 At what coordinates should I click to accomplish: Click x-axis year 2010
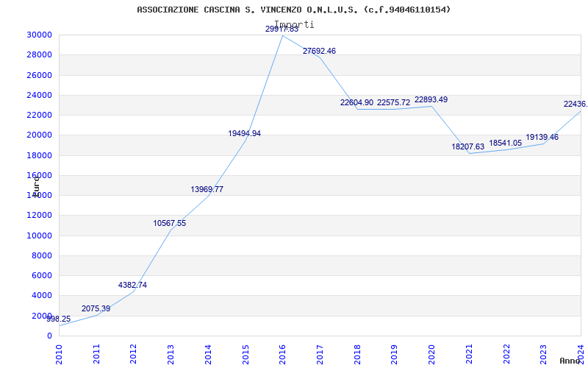tap(60, 355)
